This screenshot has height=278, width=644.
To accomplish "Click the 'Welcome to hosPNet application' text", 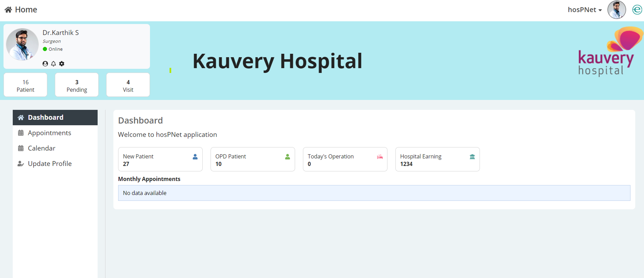I will [x=168, y=135].
